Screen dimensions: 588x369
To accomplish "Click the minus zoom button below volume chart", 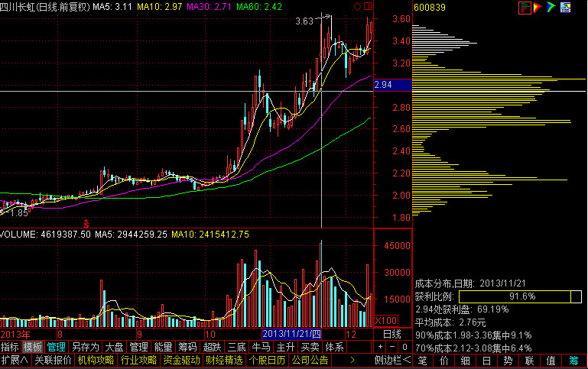I will tap(392, 346).
